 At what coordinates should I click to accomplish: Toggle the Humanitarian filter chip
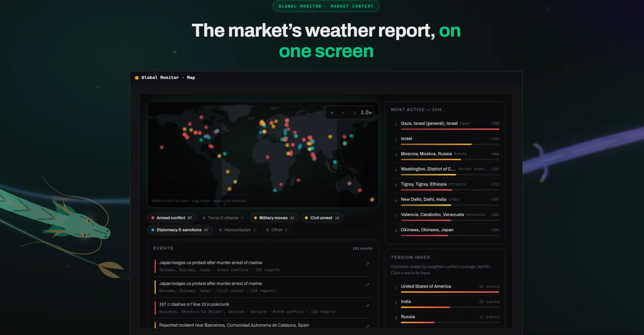(x=237, y=230)
